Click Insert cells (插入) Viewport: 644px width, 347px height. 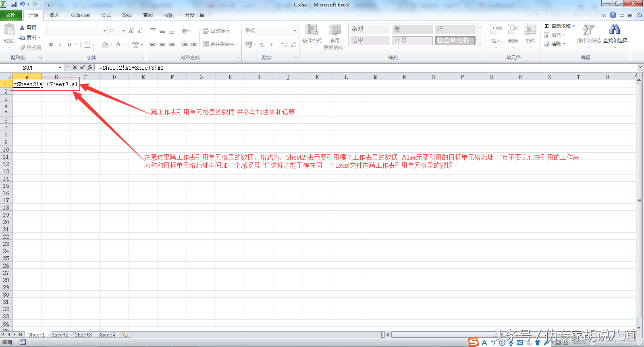[496, 35]
